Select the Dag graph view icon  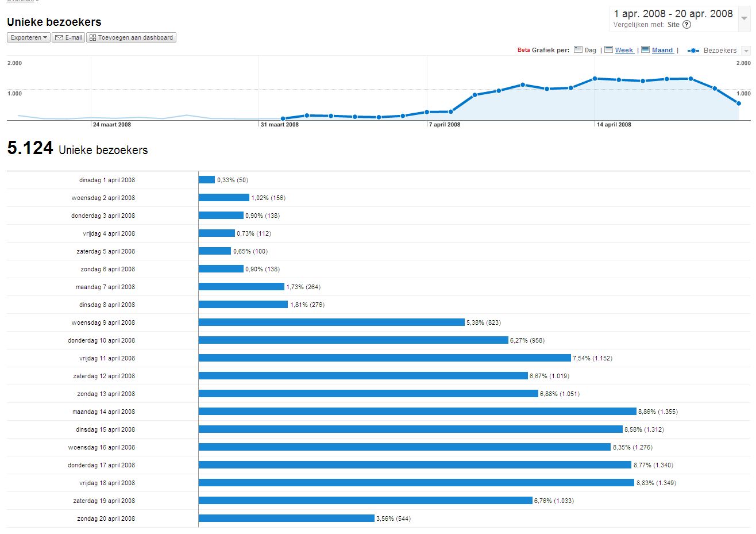click(578, 50)
